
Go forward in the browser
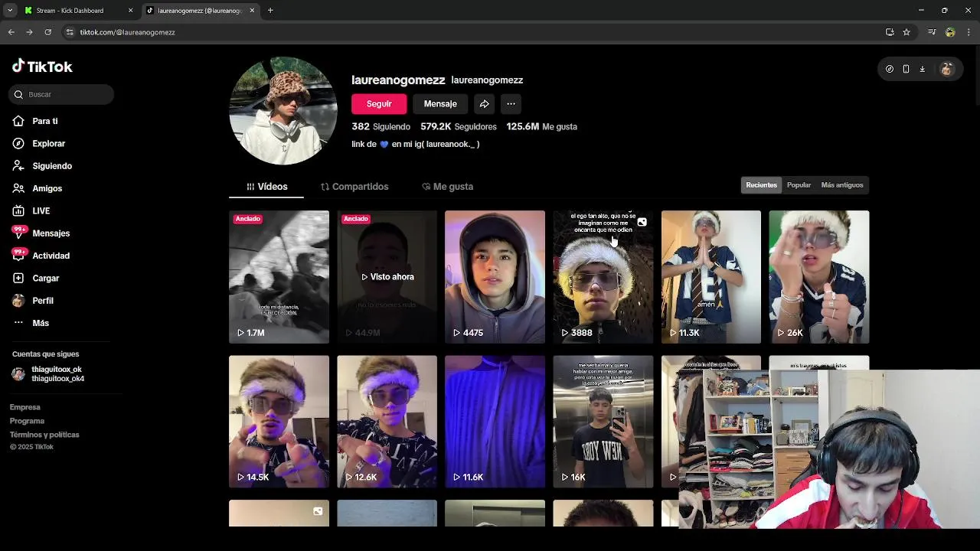tap(29, 32)
